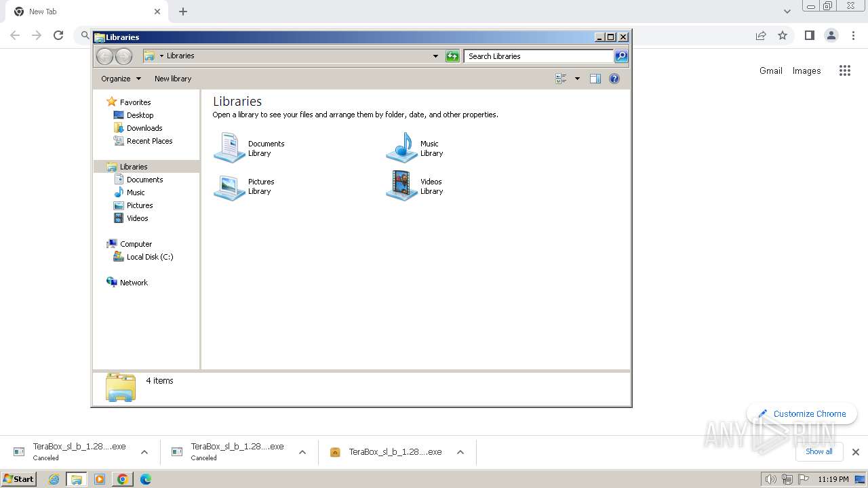868x488 pixels.
Task: Click New library button
Action: (173, 79)
